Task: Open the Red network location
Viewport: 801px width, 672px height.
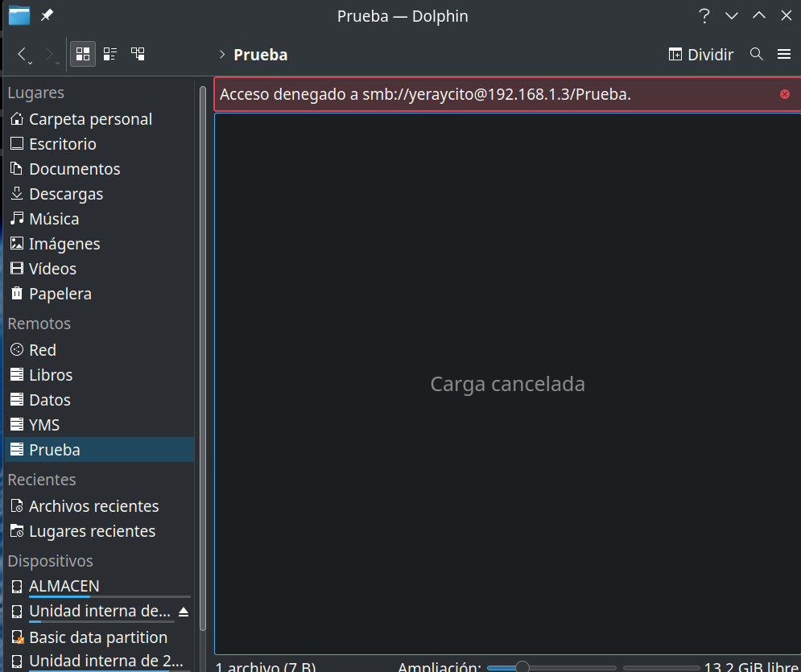Action: point(43,350)
